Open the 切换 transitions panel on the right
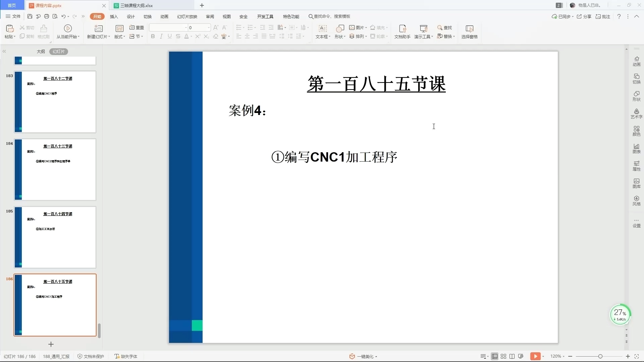 click(636, 79)
